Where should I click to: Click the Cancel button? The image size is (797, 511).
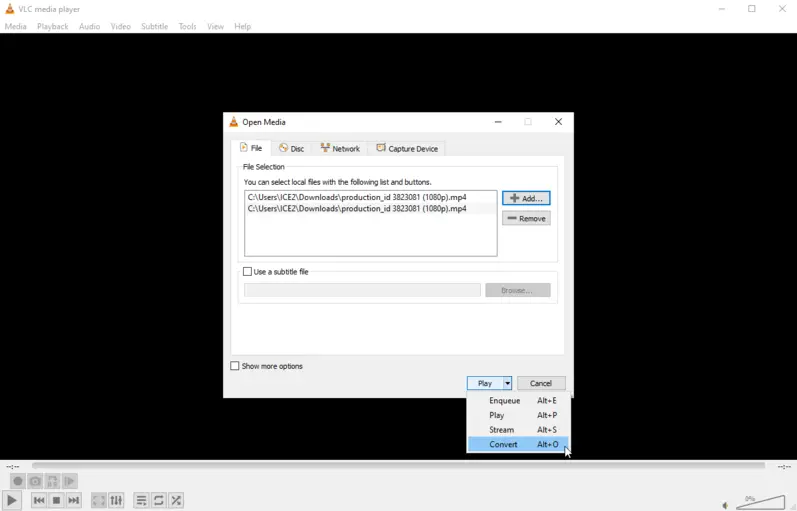click(541, 383)
